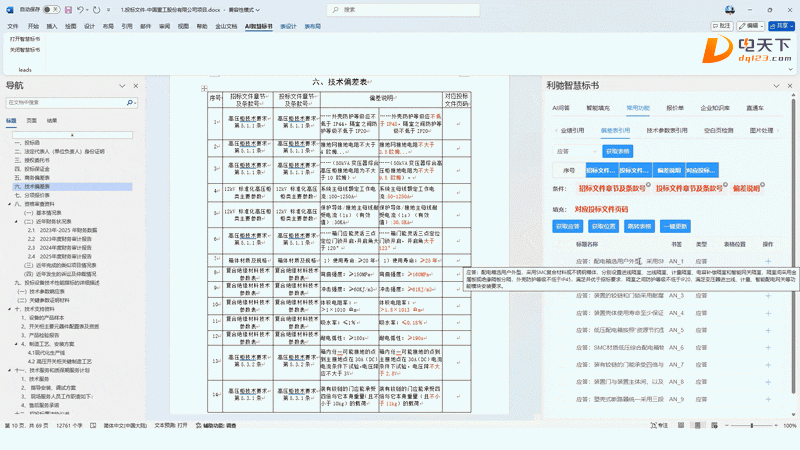The image size is (800, 450).
Task: Adjust the zoom slider in status bar
Action: click(752, 426)
